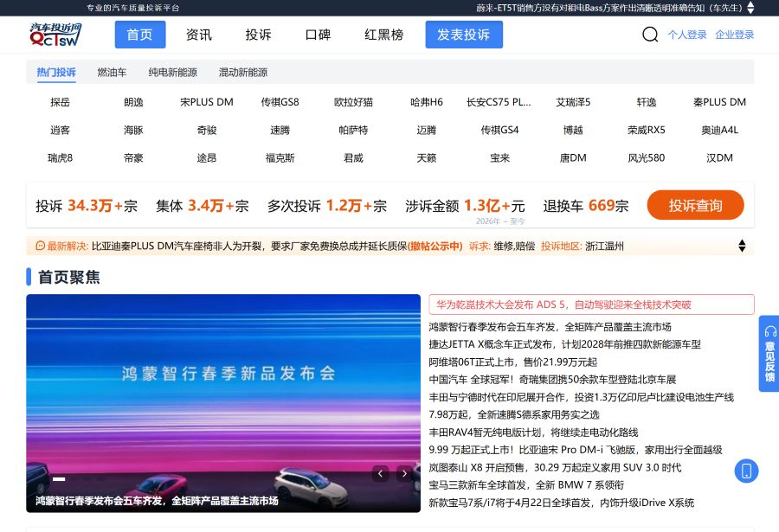Open the 红黑榜 navigation item
The height and width of the screenshot is (532, 779).
tap(383, 35)
